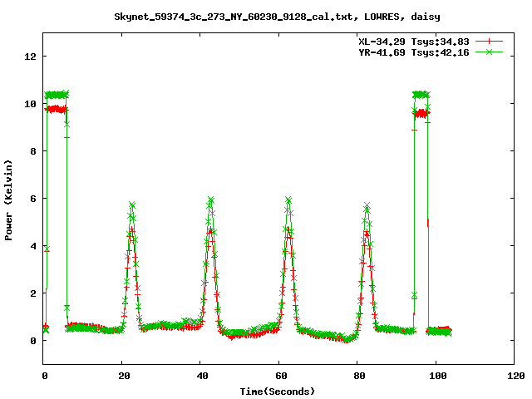The height and width of the screenshot is (399, 532).
Task: Click the x-axis tick label 100
Action: pos(438,376)
